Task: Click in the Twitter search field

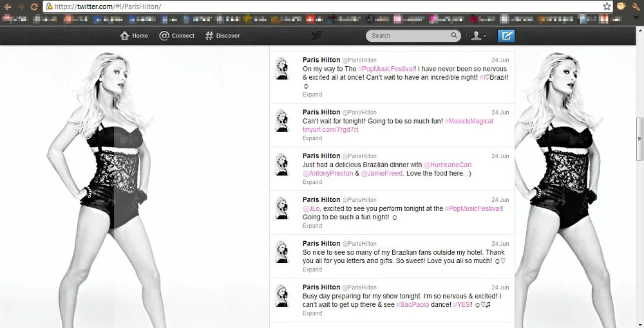Action: click(x=413, y=35)
